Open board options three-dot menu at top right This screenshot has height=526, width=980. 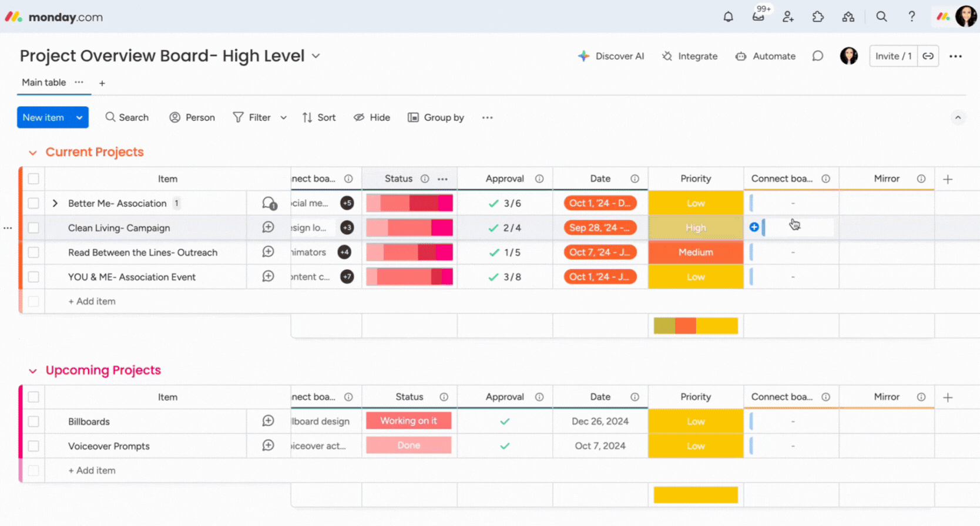(x=956, y=56)
